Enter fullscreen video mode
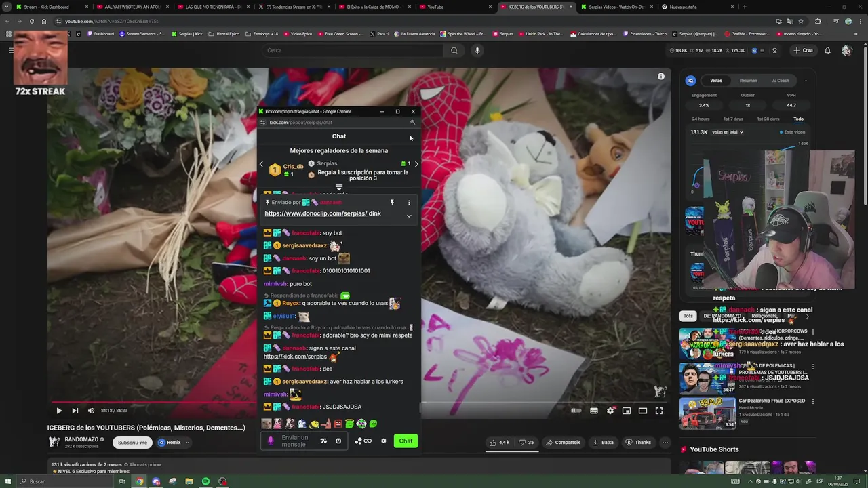 [658, 411]
